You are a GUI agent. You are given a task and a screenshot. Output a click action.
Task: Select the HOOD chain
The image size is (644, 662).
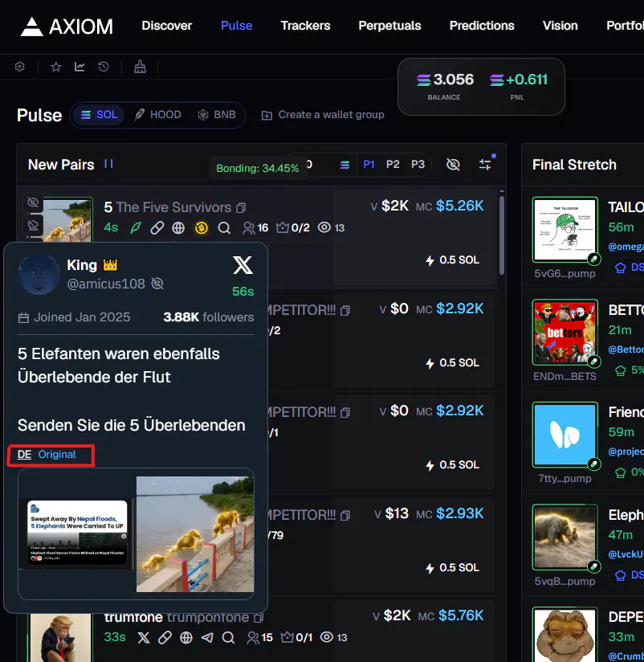(158, 115)
